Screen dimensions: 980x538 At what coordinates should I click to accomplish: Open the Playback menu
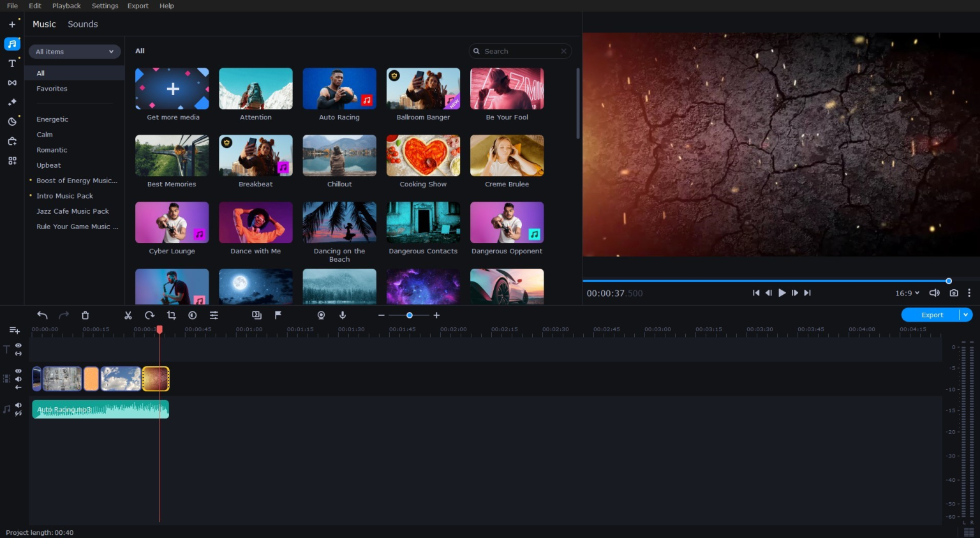(66, 6)
